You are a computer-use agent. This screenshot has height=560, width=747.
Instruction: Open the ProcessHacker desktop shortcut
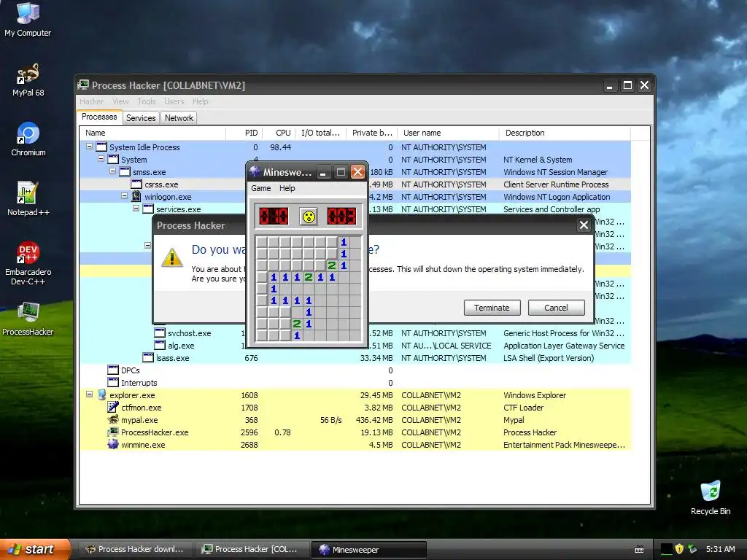(28, 319)
